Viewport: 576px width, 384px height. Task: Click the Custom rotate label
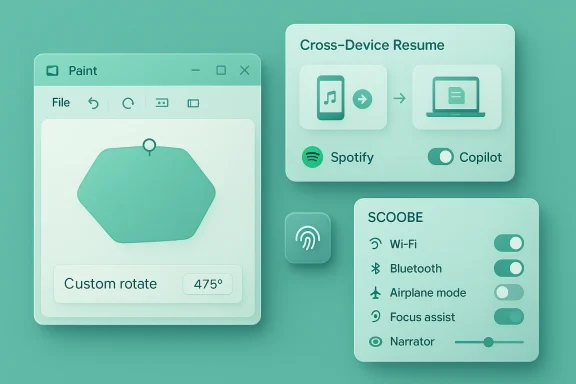(x=111, y=284)
